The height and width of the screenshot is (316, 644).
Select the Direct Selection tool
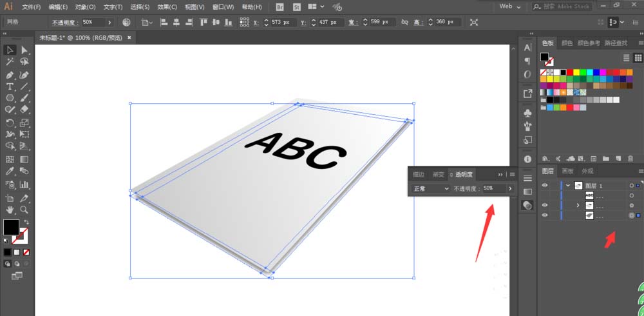(24, 50)
